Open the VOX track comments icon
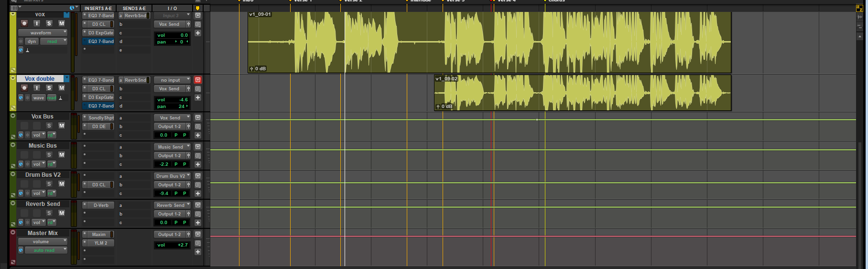 point(198,24)
